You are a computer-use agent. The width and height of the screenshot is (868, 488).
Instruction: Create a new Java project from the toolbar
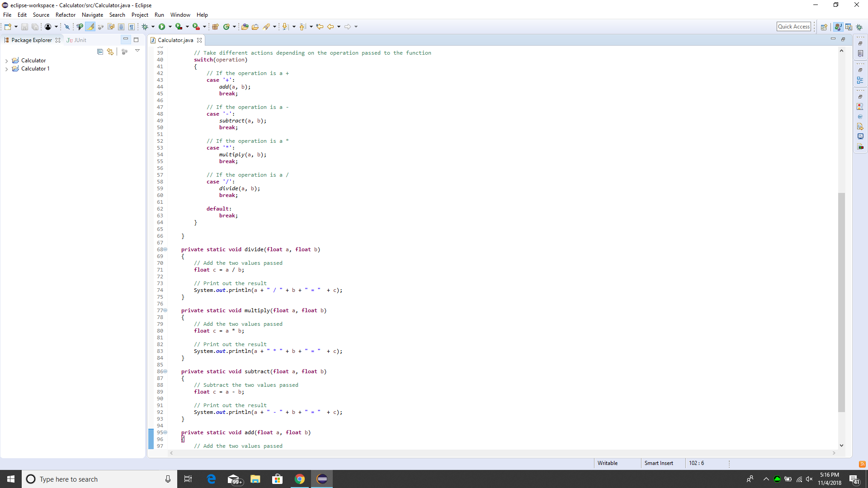click(x=216, y=27)
